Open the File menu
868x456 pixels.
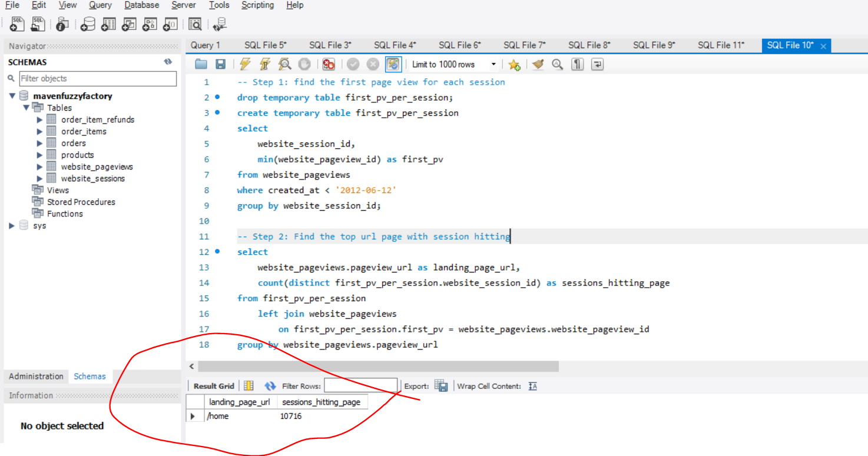tap(12, 5)
